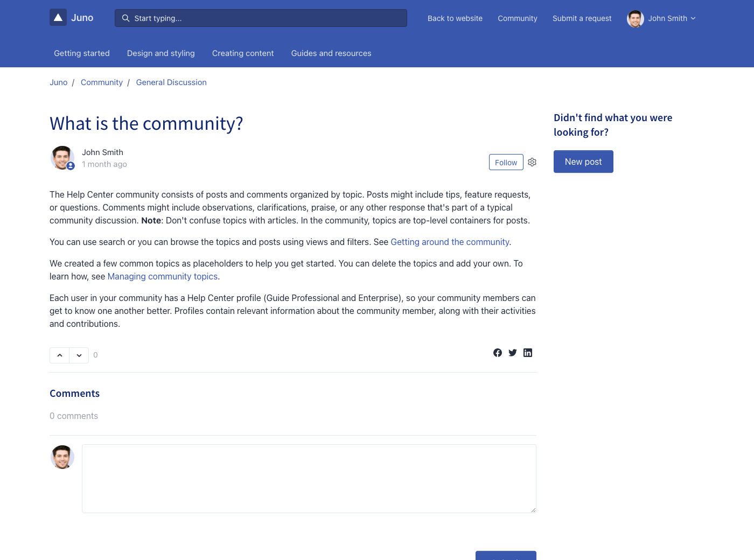754x560 pixels.
Task: Follow Managing community topics link
Action: coord(163,277)
